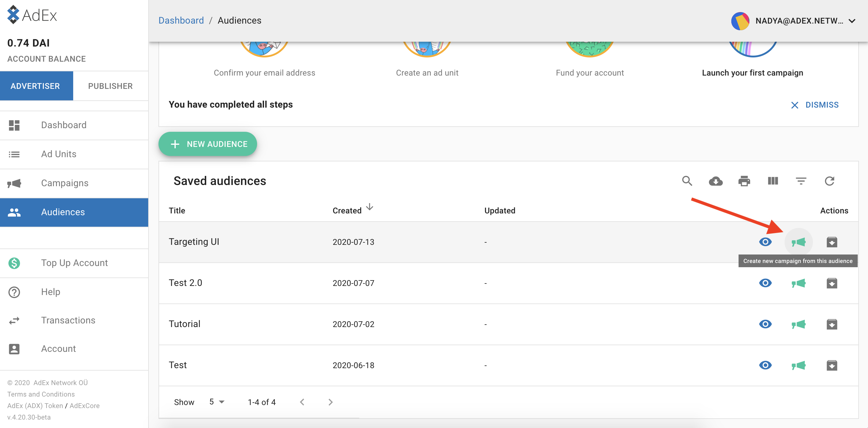
Task: View the Targeting UI audience eye icon
Action: click(765, 242)
